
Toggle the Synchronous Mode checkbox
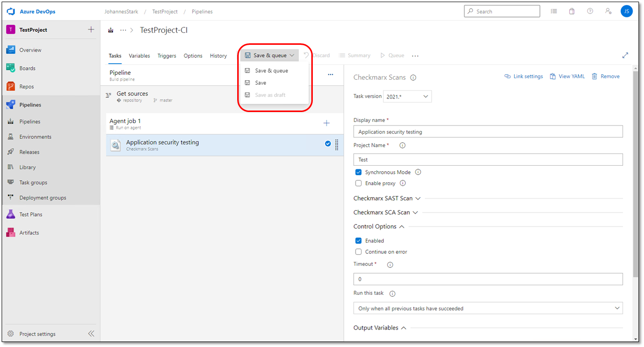[359, 172]
